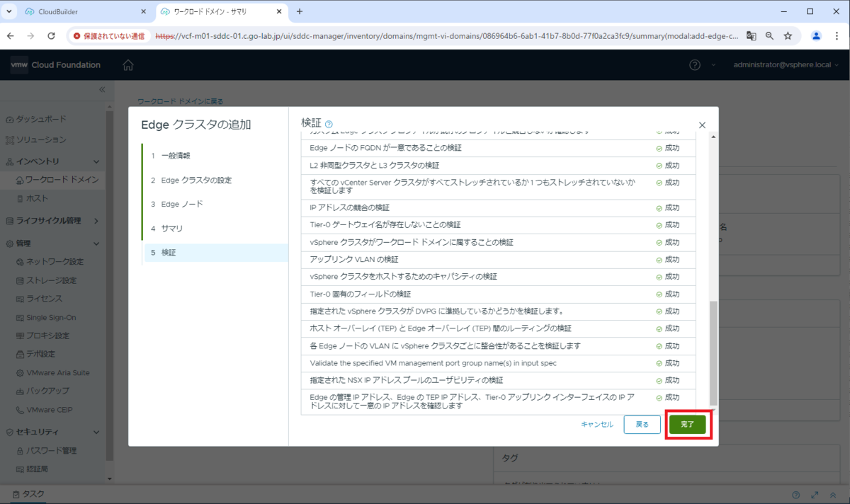This screenshot has width=850, height=504.
Task: Select the Tier-0 固有のフィールドの検証 row
Action: (499, 294)
